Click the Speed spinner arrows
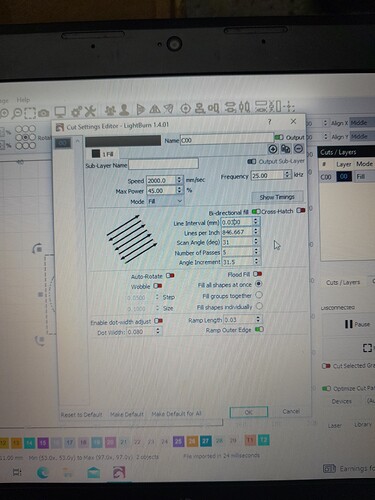Image resolution: width=375 pixels, height=500 pixels. click(x=179, y=180)
